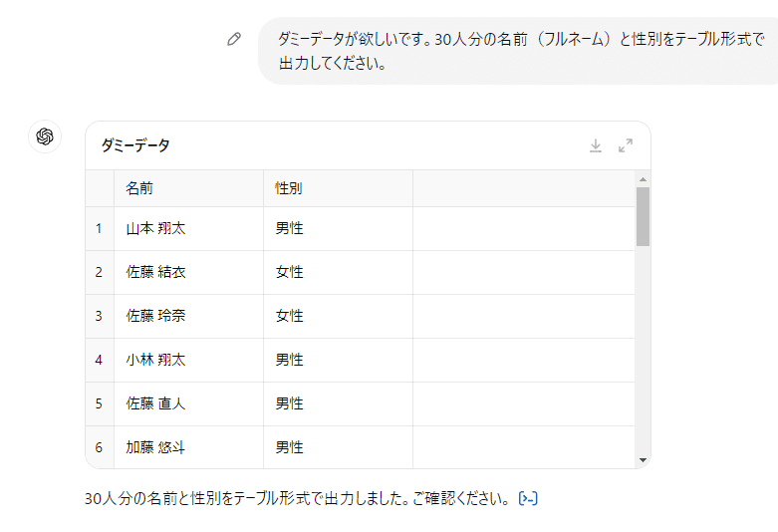The image size is (778, 532).
Task: Click the table scrollbar down arrow
Action: [x=643, y=460]
